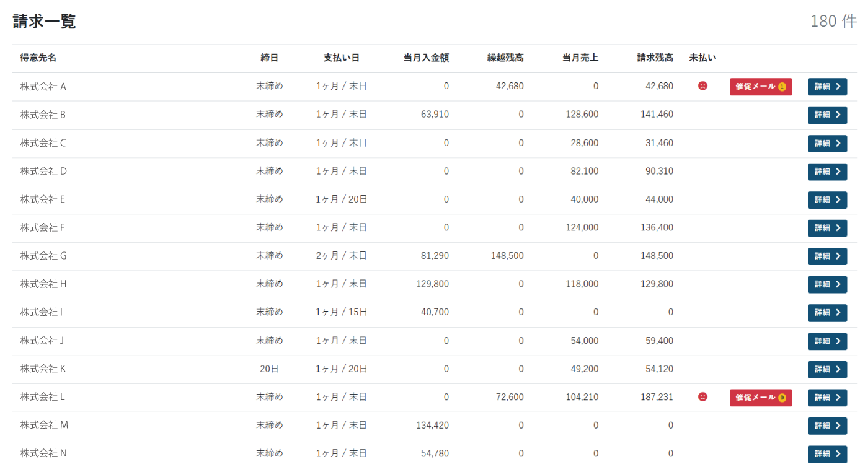Click the 104,210 monthly sales for 株式会社 L
The width and height of the screenshot is (868, 467).
(582, 397)
